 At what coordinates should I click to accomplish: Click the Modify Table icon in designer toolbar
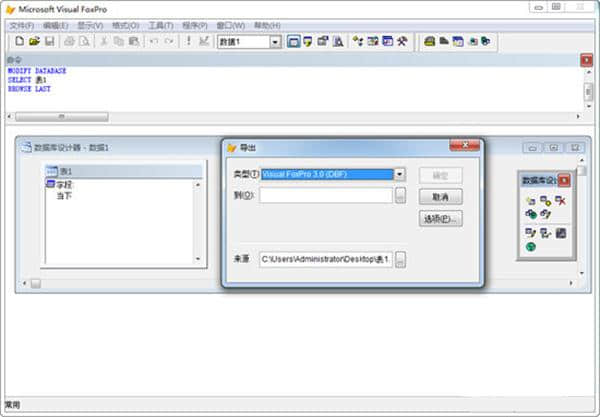(531, 233)
